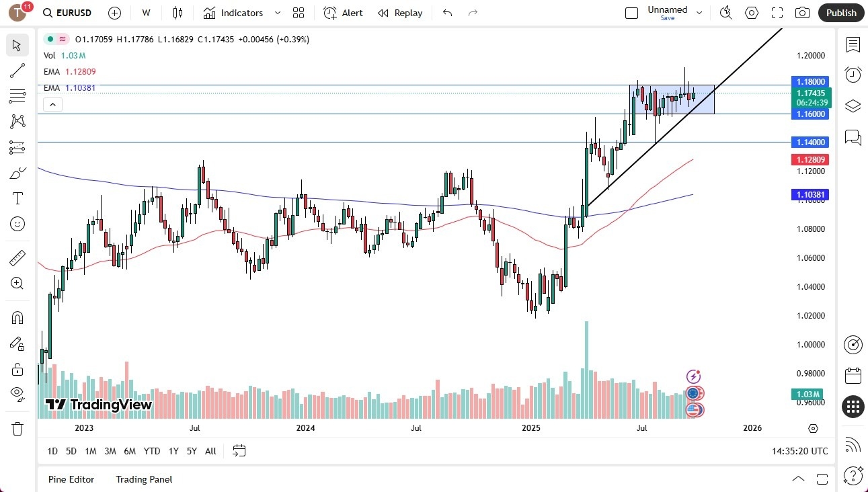Open the Indicators dropdown arrow
Image resolution: width=868 pixels, height=492 pixels.
[x=276, y=12]
